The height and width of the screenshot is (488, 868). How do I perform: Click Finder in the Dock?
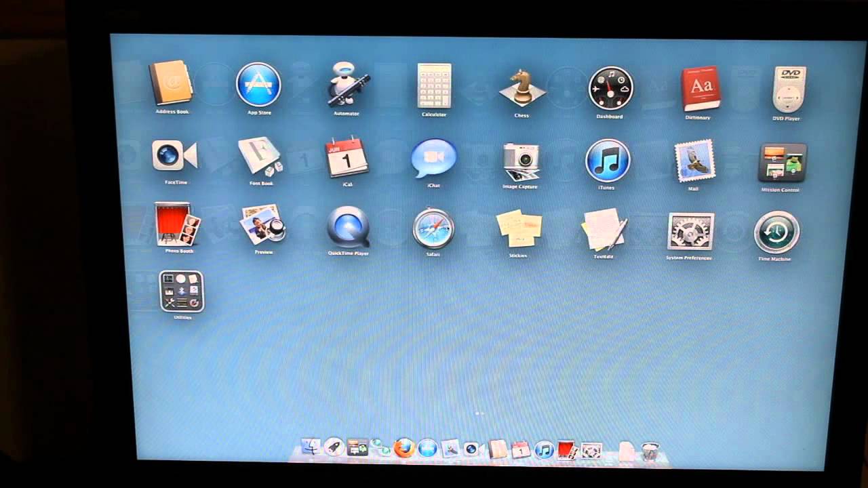click(311, 447)
